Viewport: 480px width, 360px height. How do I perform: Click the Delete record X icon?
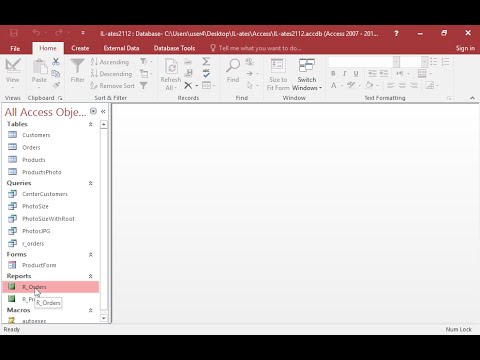(188, 85)
